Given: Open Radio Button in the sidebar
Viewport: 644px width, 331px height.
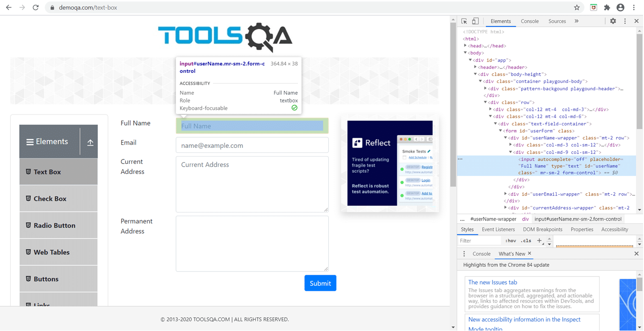Looking at the screenshot, I should click(x=59, y=225).
